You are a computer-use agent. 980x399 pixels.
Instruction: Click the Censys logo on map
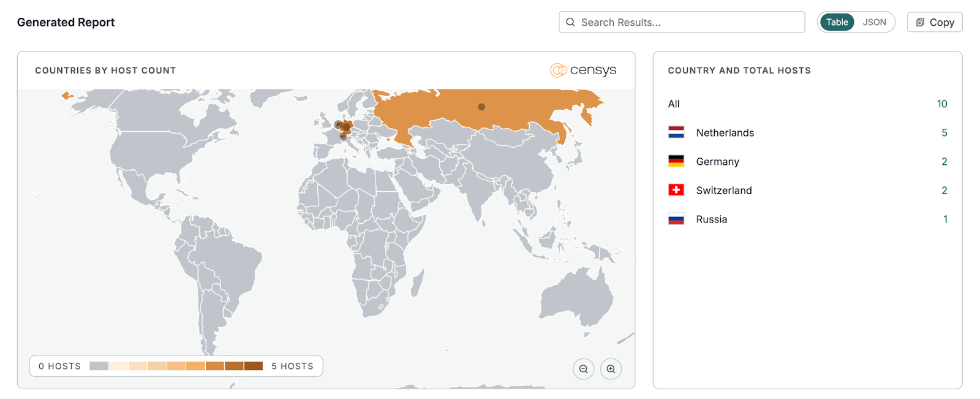(x=583, y=70)
